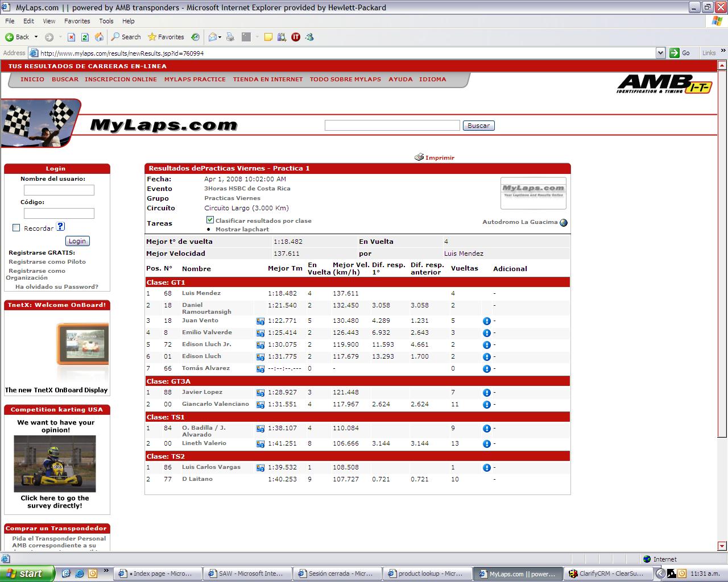The width and height of the screenshot is (728, 582).
Task: Click the Mostrar lapchart link
Action: click(x=242, y=229)
